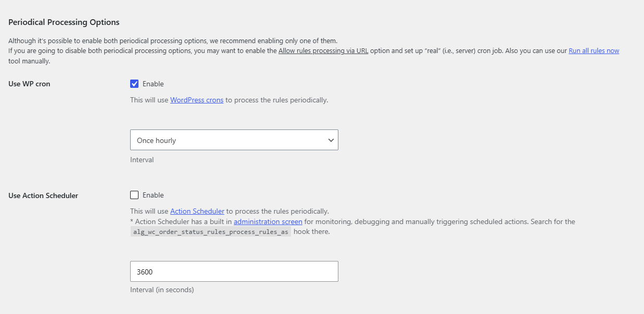The image size is (644, 314).
Task: Click the checkmark icon in WP cron checkbox
Action: tap(134, 84)
